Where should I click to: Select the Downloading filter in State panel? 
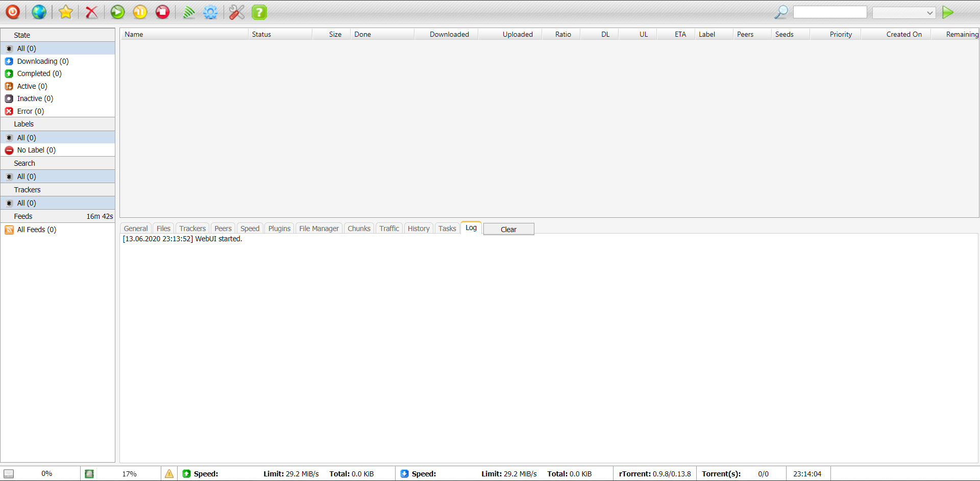tap(43, 61)
